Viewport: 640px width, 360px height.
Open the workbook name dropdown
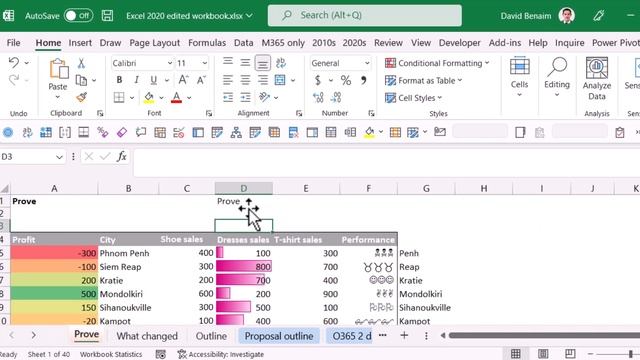tap(249, 16)
